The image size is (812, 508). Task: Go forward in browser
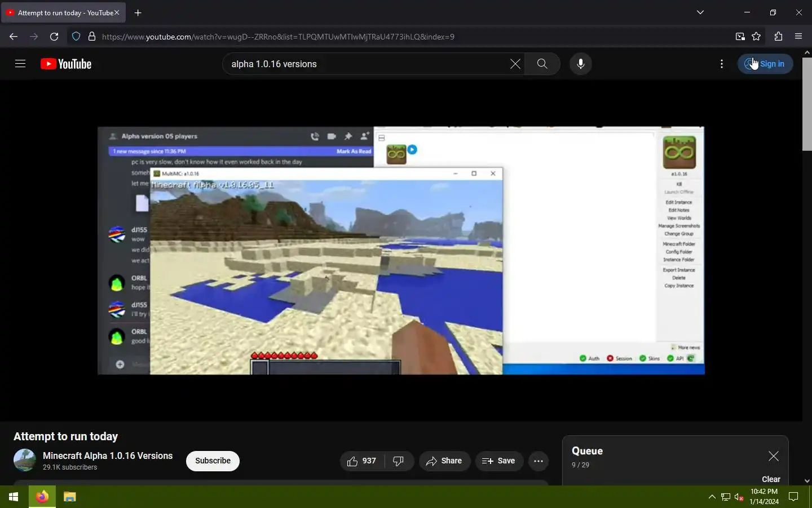point(34,37)
